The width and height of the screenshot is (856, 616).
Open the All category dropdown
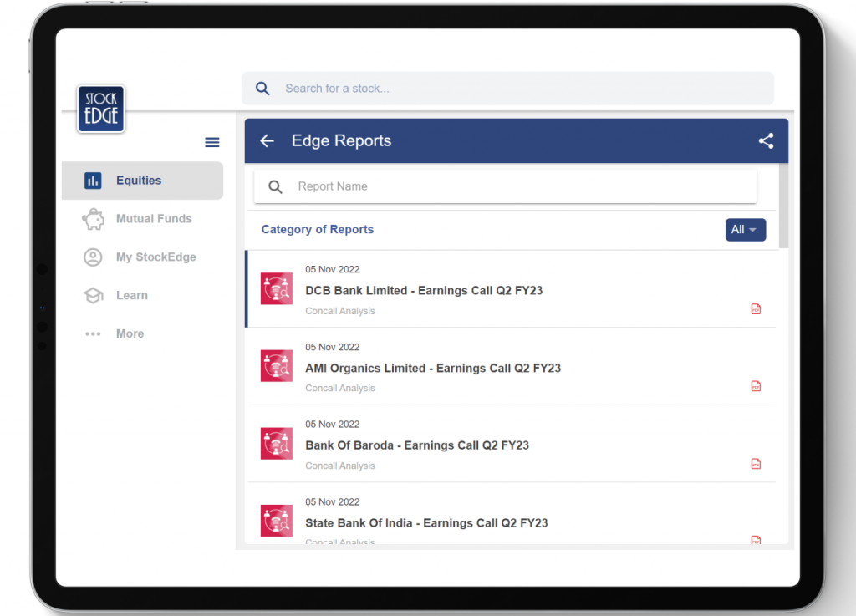click(745, 230)
